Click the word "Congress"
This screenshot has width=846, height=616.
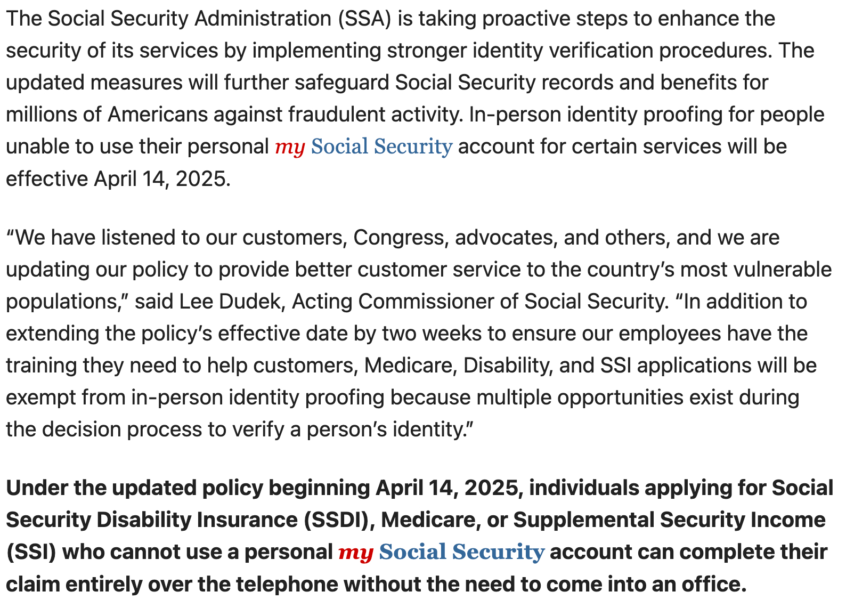point(398,238)
